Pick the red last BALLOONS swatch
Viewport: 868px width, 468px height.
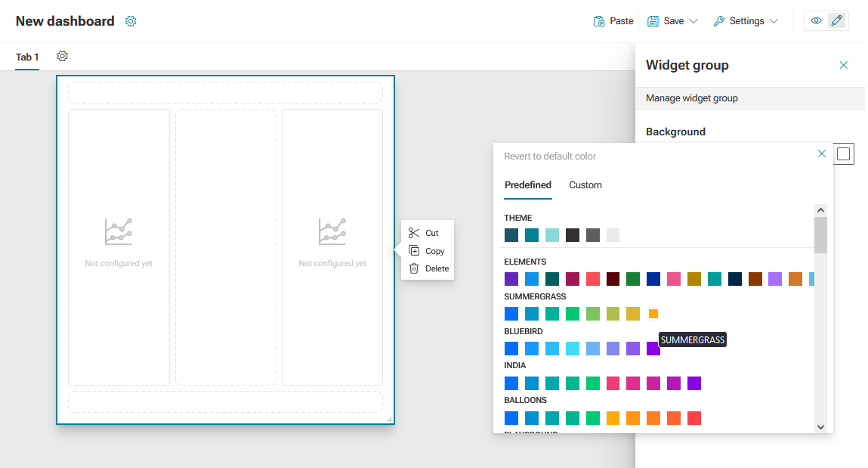pyautogui.click(x=694, y=418)
